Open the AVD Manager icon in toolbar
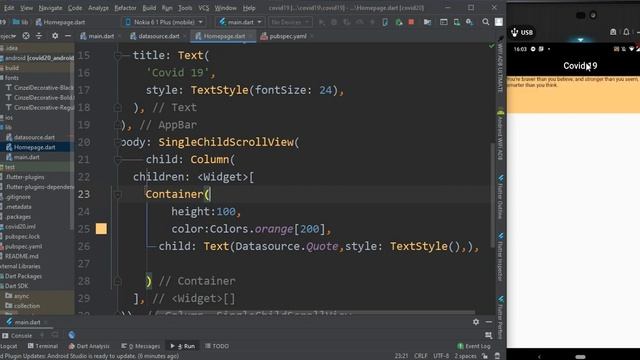Screen dimensions: 640x360 coord(456,22)
